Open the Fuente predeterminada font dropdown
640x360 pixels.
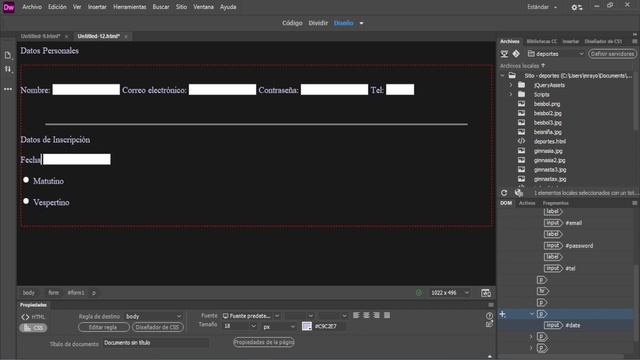[251, 316]
